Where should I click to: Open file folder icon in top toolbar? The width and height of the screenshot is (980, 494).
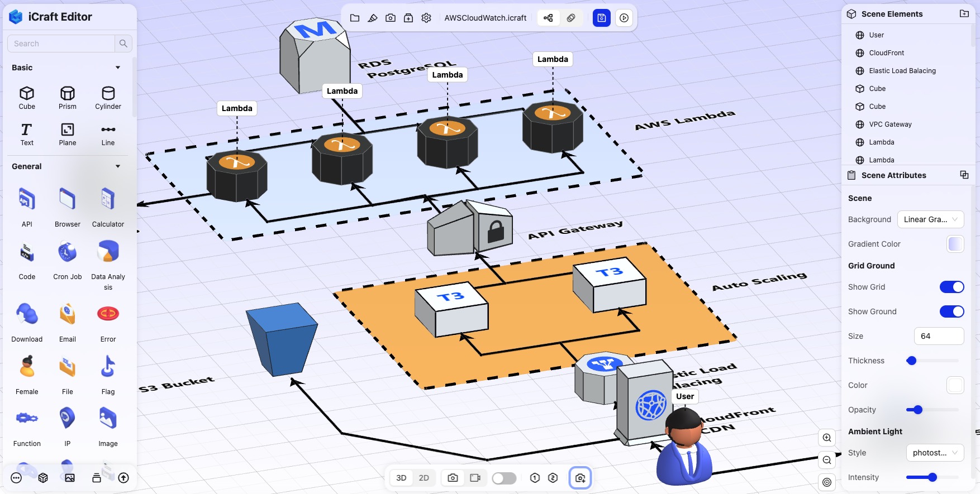pyautogui.click(x=355, y=18)
